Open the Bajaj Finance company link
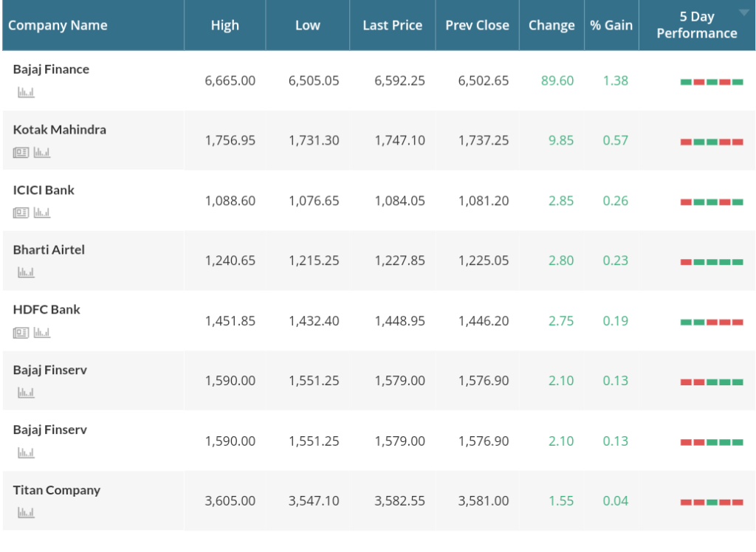Screen dimensions: 756x552 tap(51, 69)
